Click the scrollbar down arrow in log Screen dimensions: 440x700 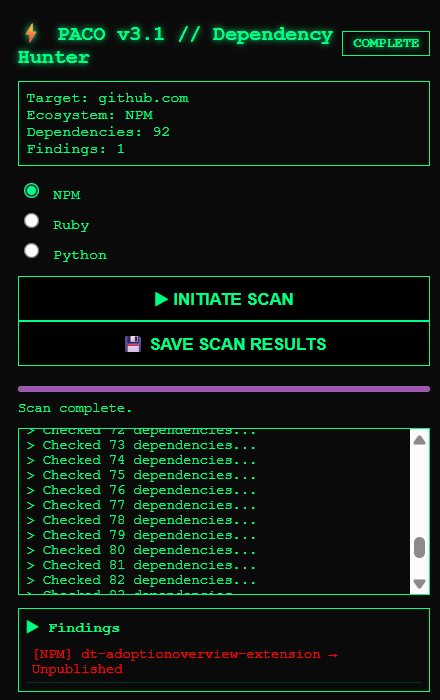(419, 583)
